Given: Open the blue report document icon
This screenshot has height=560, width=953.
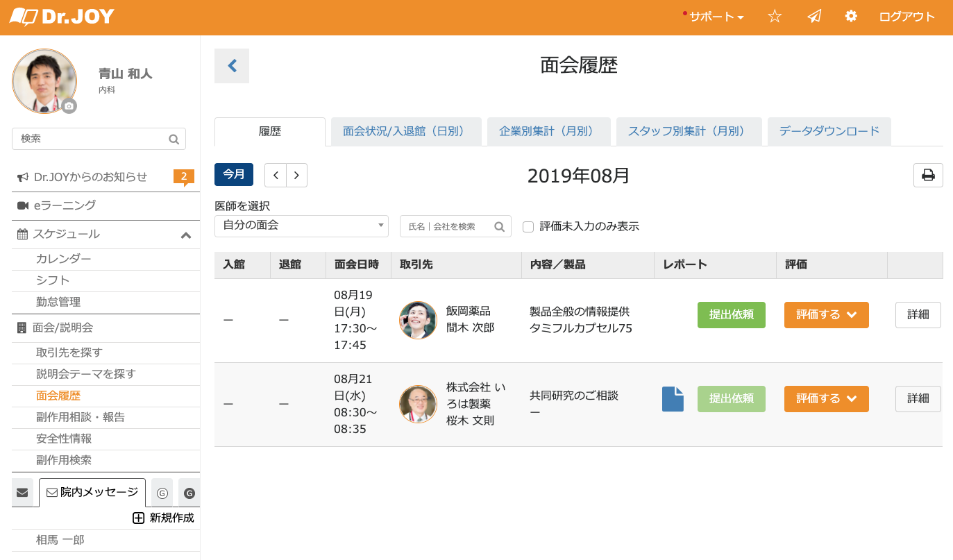Looking at the screenshot, I should (x=673, y=399).
